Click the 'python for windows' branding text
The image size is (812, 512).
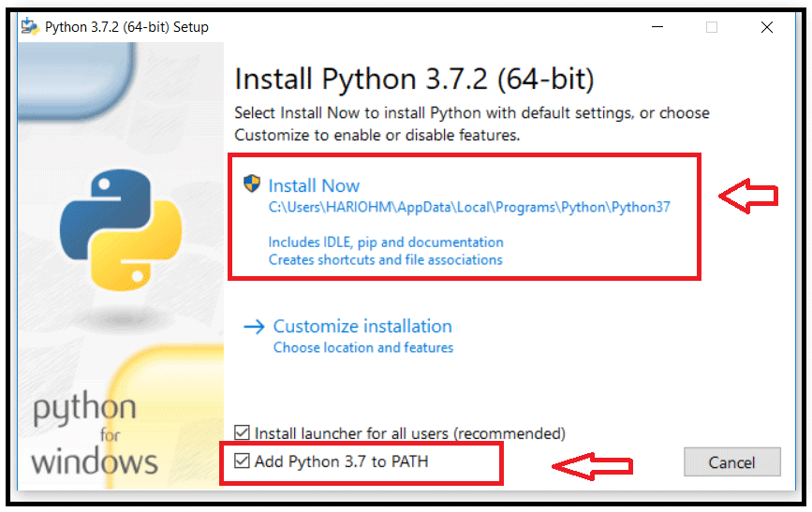coord(95,435)
